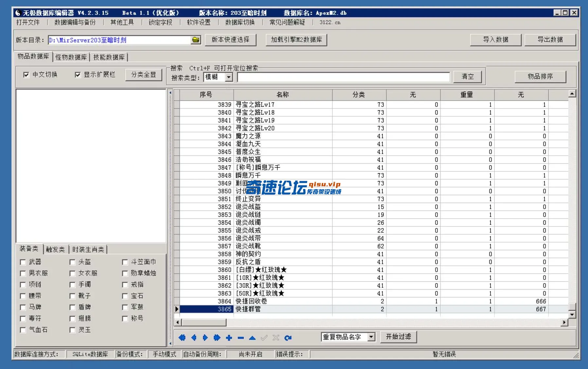Click right arrow of horizontal scrollbar
The width and height of the screenshot is (588, 369).
tap(564, 322)
